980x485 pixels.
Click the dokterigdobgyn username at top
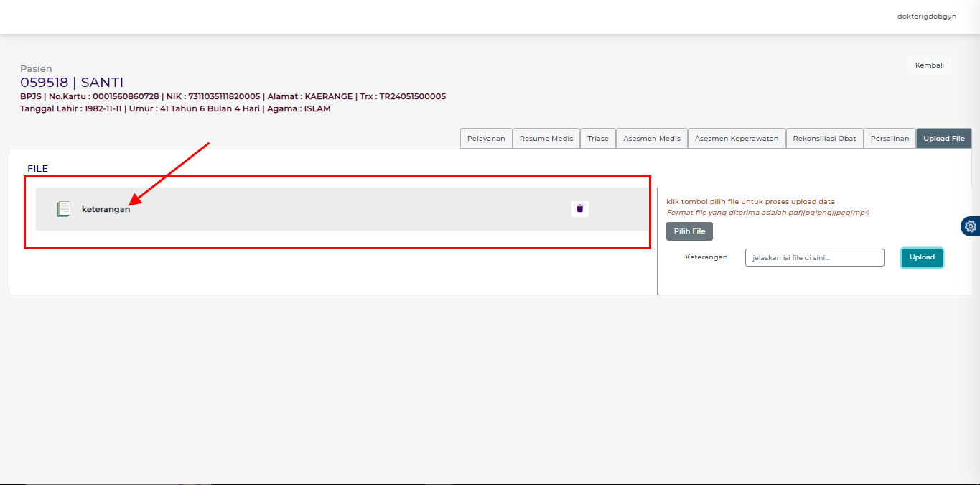point(926,17)
